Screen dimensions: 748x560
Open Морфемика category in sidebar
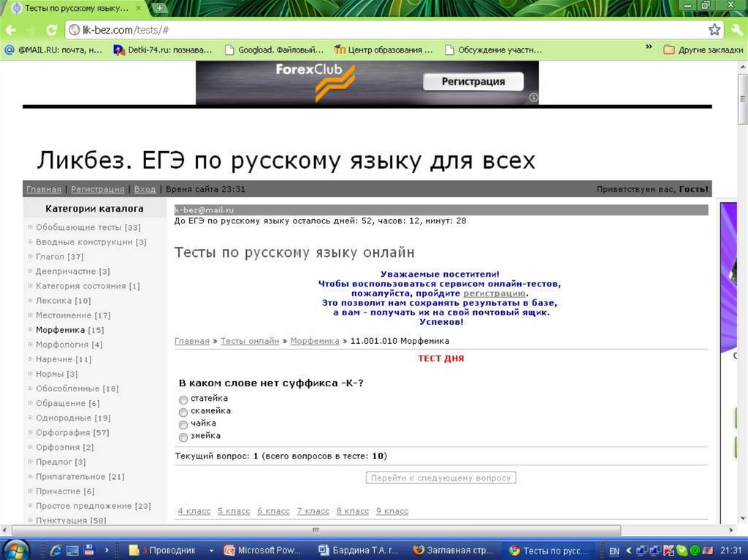[60, 330]
